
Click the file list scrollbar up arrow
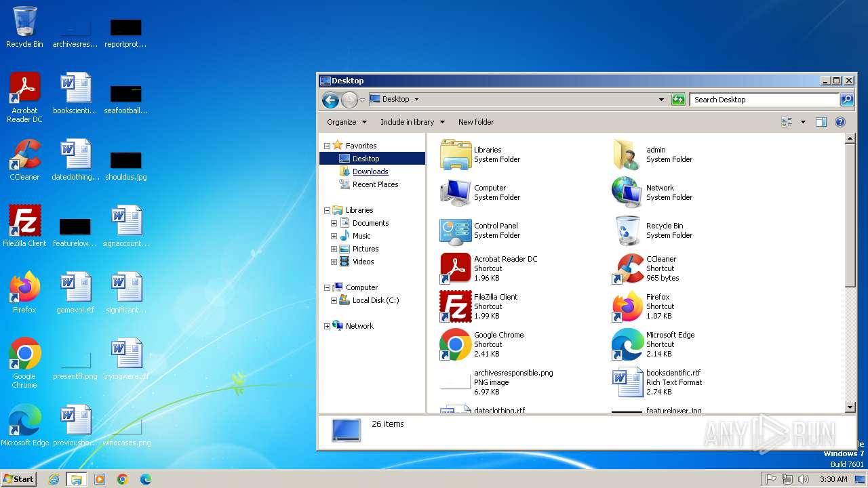click(x=850, y=139)
